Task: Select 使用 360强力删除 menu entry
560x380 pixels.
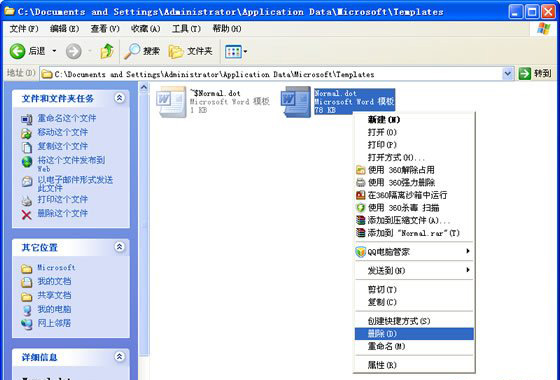Action: click(x=414, y=182)
